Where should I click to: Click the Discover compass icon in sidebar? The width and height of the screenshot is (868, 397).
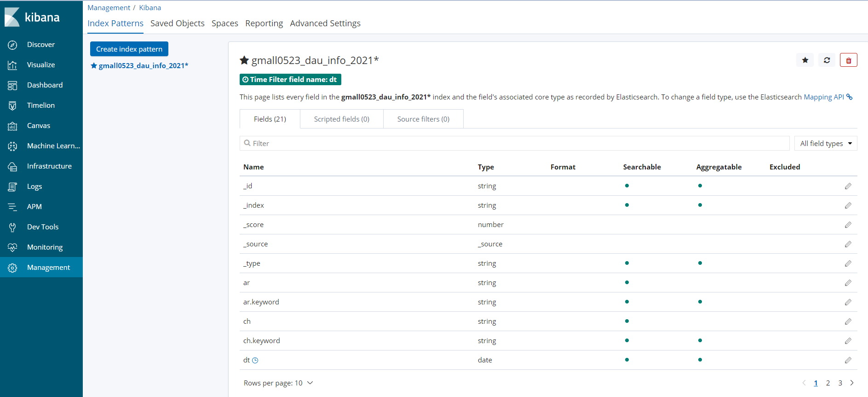pos(12,45)
